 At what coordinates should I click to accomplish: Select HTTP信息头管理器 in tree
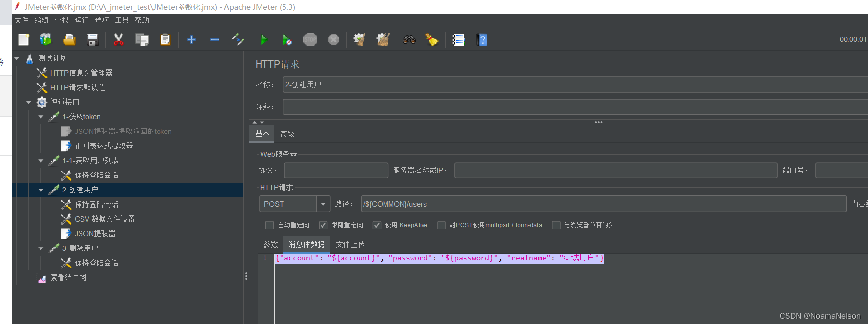click(81, 73)
